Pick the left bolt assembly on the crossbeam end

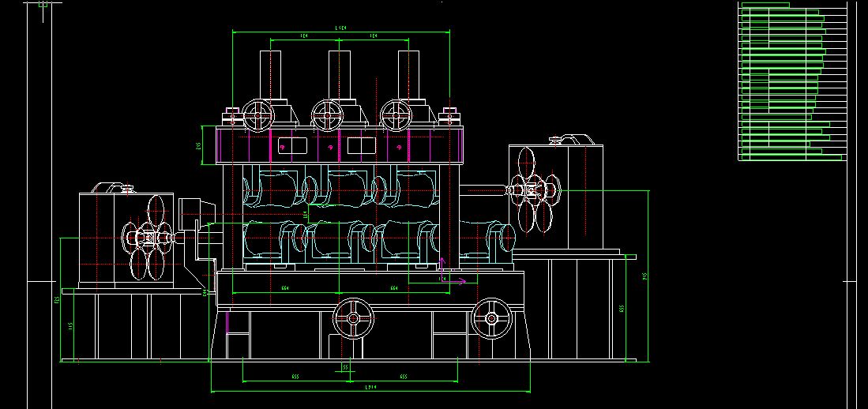coord(231,118)
